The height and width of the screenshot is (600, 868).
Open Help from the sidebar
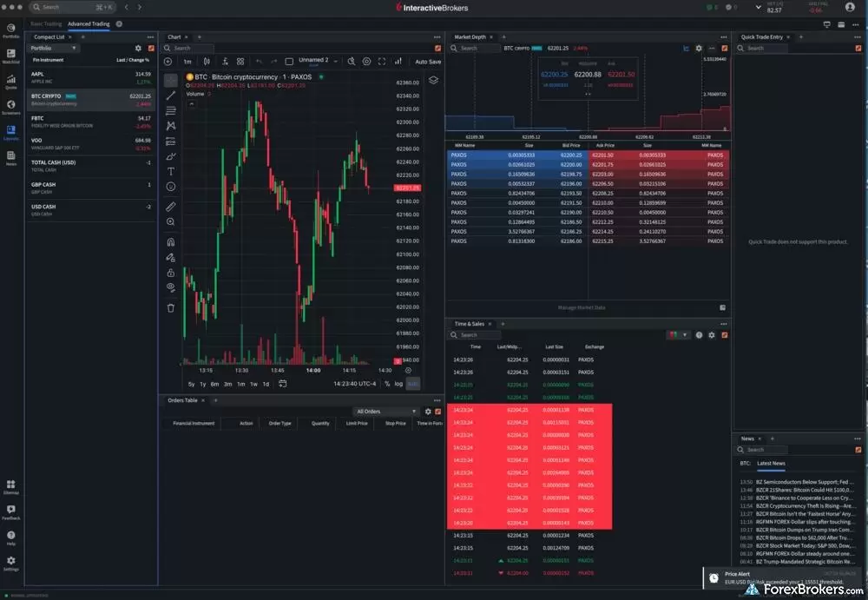click(11, 538)
